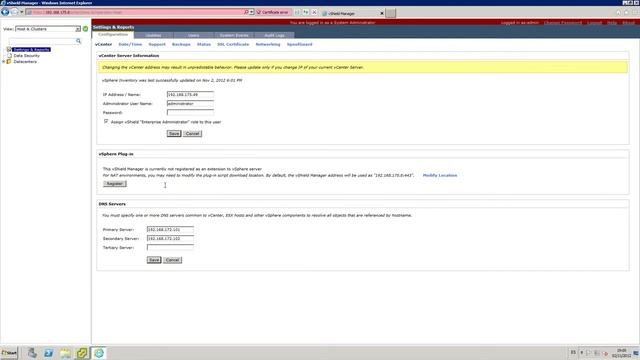The image size is (640, 360).
Task: Click the Primary Server DNS field
Action: click(x=170, y=229)
